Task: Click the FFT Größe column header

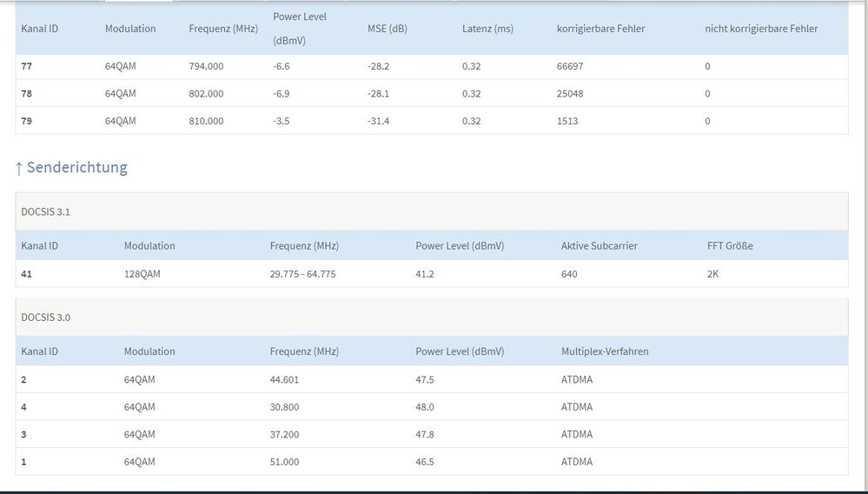Action: (730, 246)
